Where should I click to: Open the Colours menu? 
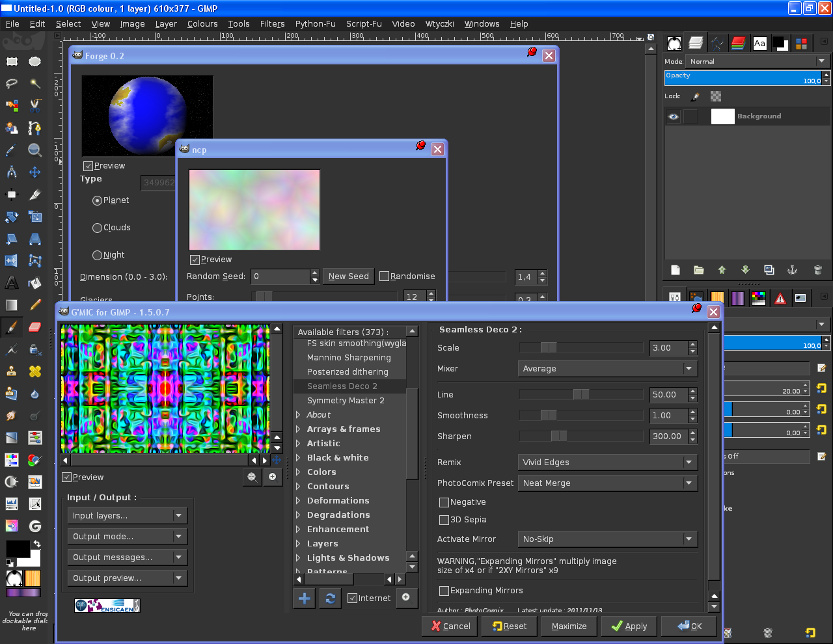pyautogui.click(x=202, y=23)
